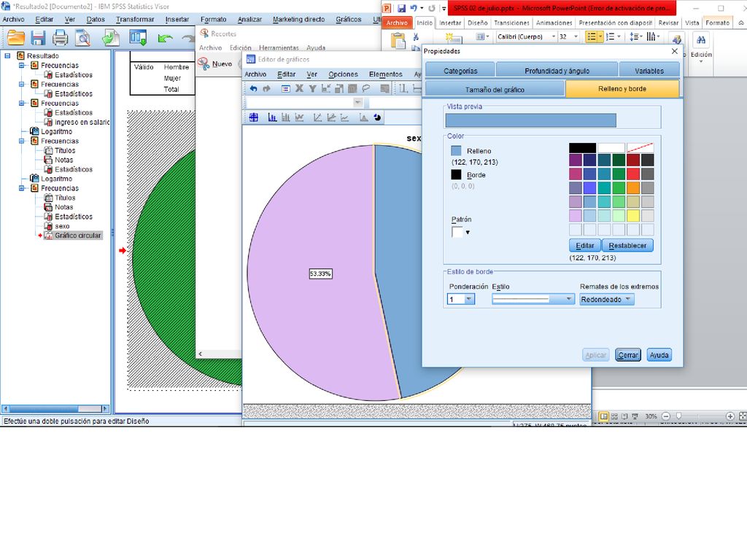
Task: Click the zoom out minus in PowerPoint status bar
Action: tap(666, 416)
